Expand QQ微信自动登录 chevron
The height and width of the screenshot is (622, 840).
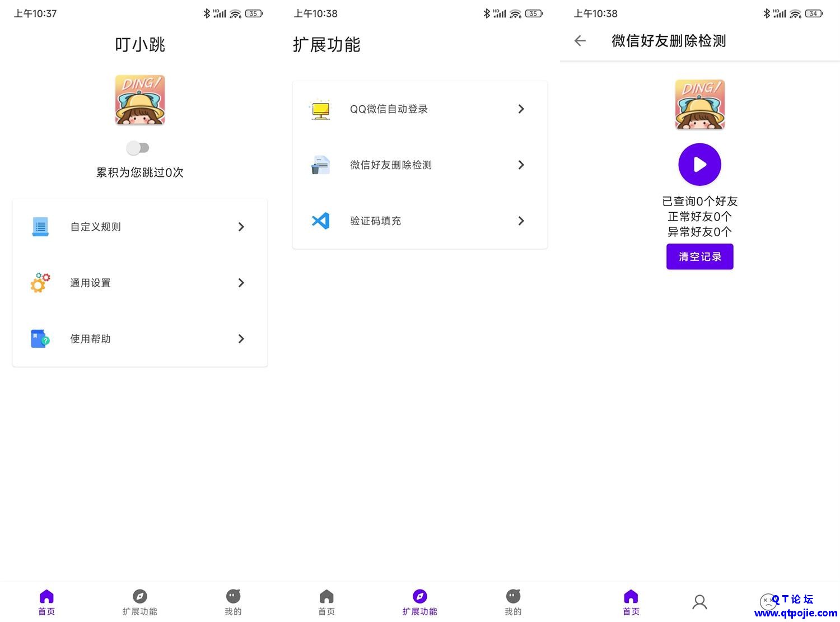521,109
